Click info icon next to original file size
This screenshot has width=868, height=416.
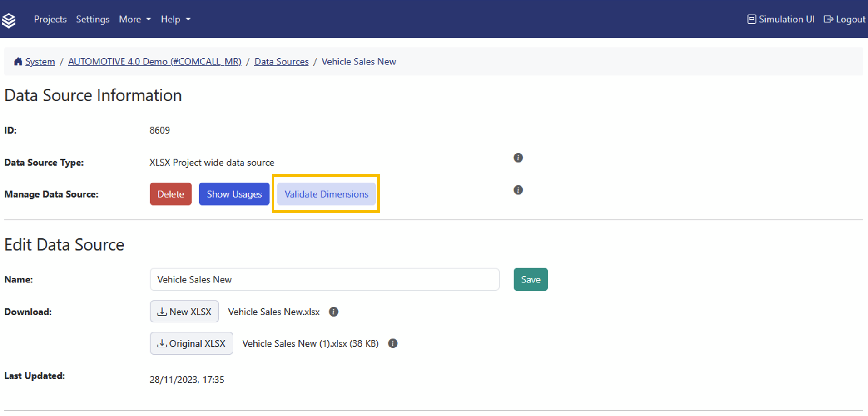(x=393, y=343)
